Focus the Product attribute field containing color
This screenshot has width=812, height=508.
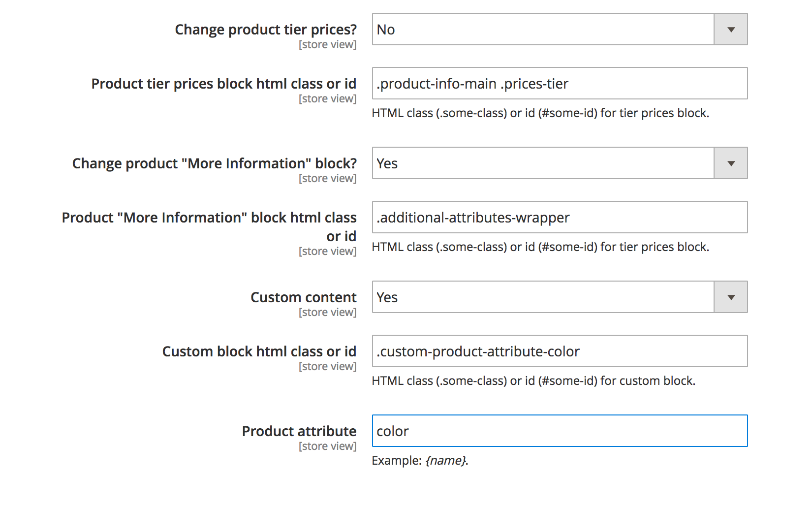click(x=560, y=431)
